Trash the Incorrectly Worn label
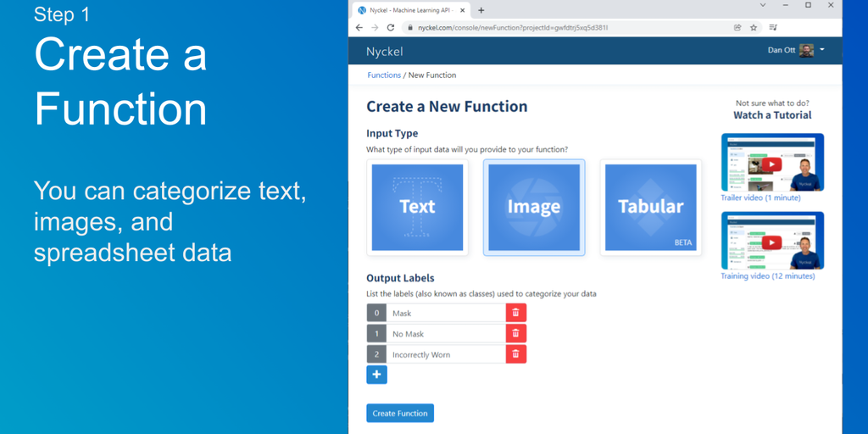Viewport: 868px width, 434px height. tap(515, 354)
